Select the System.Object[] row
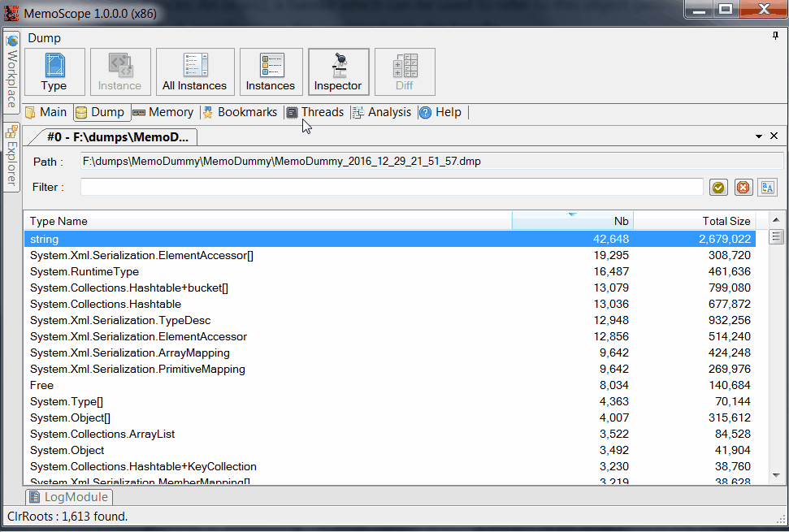Image resolution: width=789 pixels, height=532 pixels. click(x=390, y=417)
